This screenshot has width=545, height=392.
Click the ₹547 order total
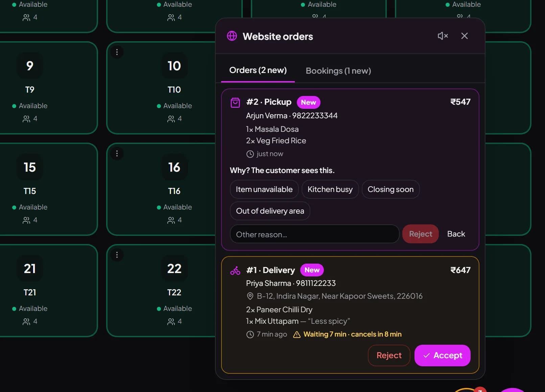tap(460, 102)
